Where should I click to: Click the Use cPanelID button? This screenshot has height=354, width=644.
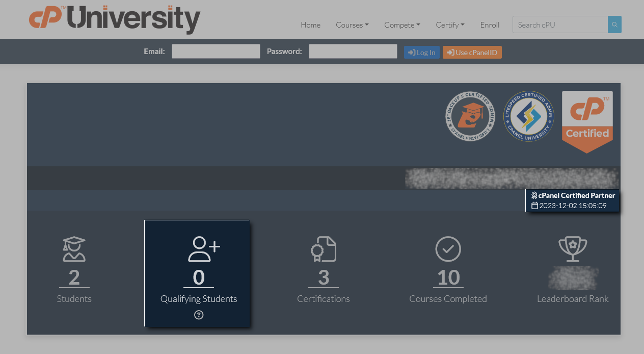point(472,52)
